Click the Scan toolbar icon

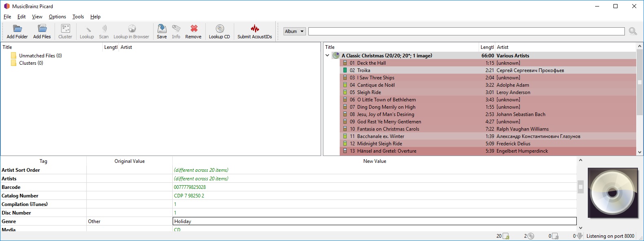[104, 28]
